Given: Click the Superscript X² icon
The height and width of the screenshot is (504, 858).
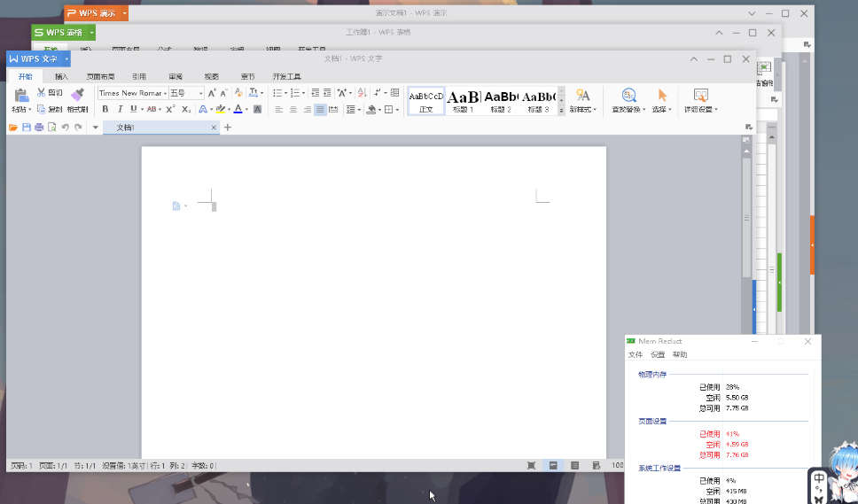Looking at the screenshot, I should click(170, 109).
